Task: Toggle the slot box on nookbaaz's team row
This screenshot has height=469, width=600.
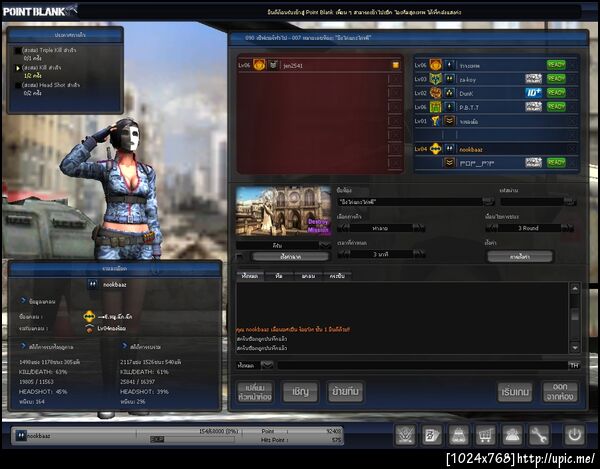Action: 572,149
